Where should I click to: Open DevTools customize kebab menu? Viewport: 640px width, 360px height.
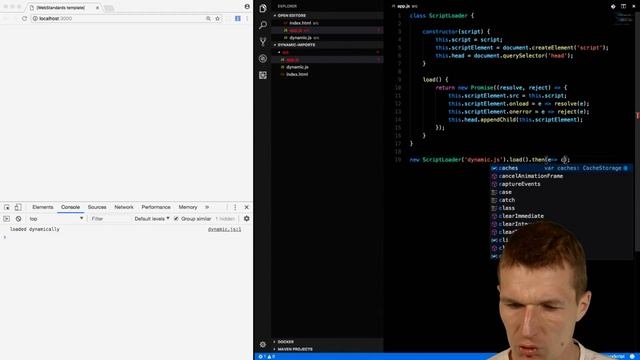click(x=235, y=207)
